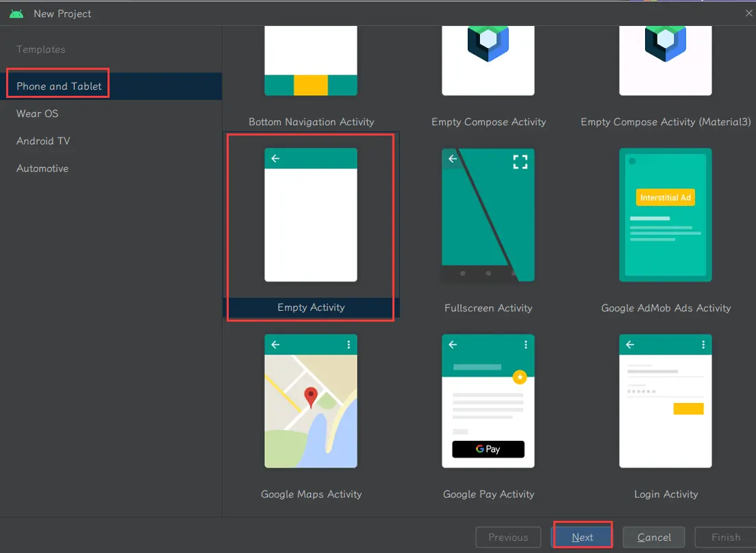Click the red map pin in Maps preview
This screenshot has height=553, width=756.
(x=311, y=396)
